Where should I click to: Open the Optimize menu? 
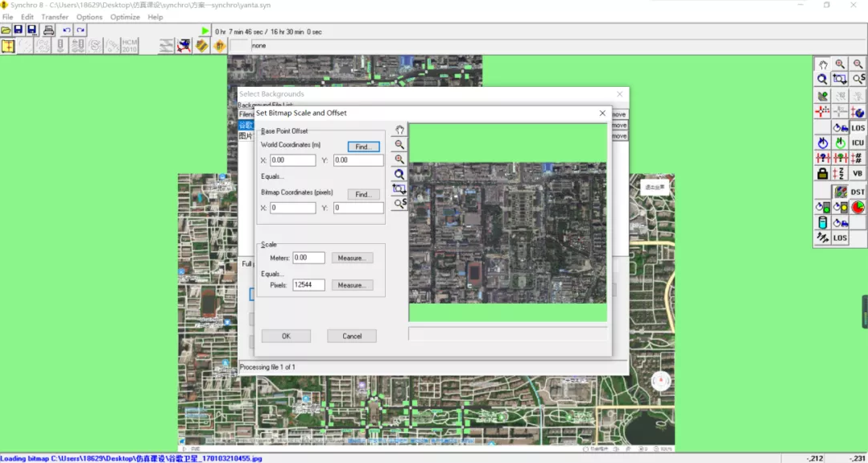(125, 17)
